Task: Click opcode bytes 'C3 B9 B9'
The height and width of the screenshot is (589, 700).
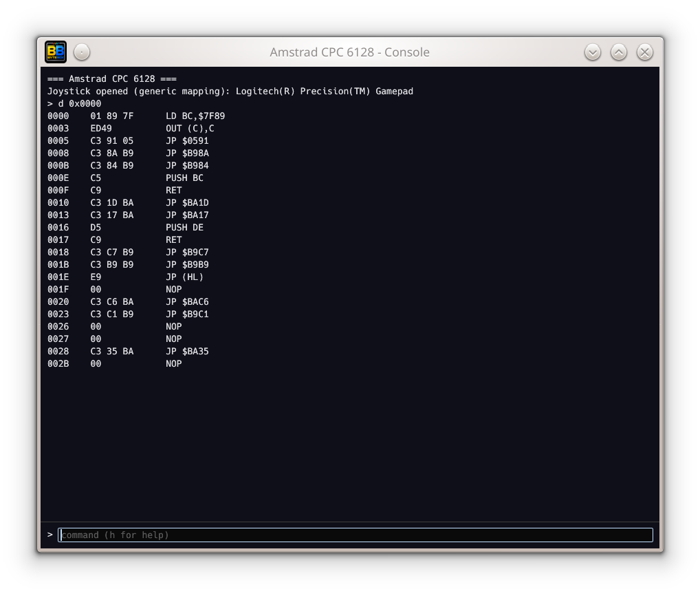Action: point(112,265)
